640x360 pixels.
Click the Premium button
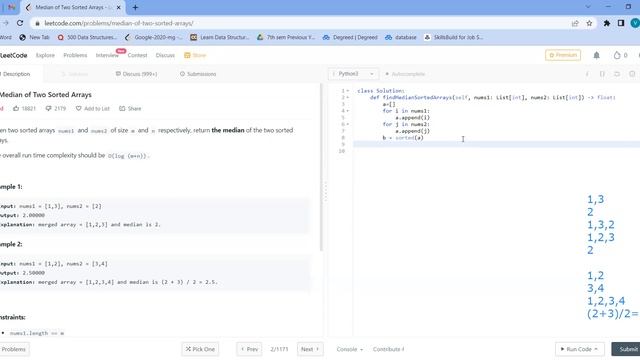coord(563,55)
